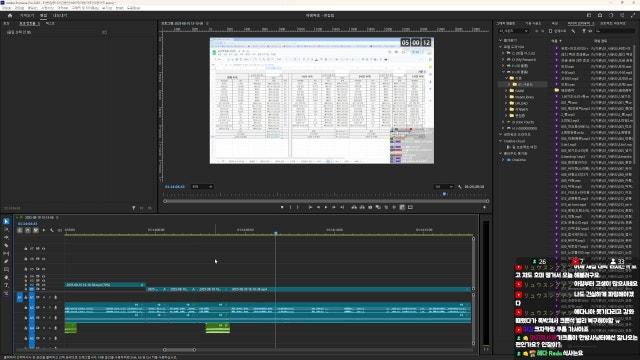Select the Selection tool in the toolbar
The image size is (640, 360).
coord(6,222)
